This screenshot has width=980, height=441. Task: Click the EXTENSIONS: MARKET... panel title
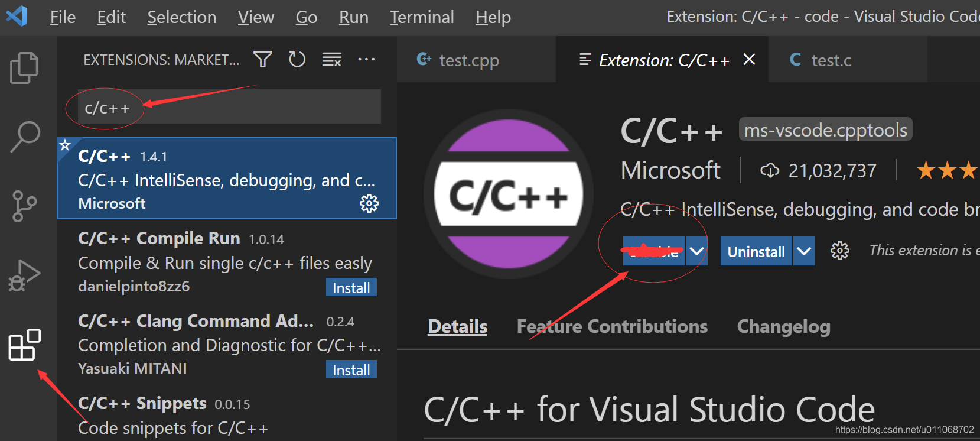pyautogui.click(x=161, y=60)
